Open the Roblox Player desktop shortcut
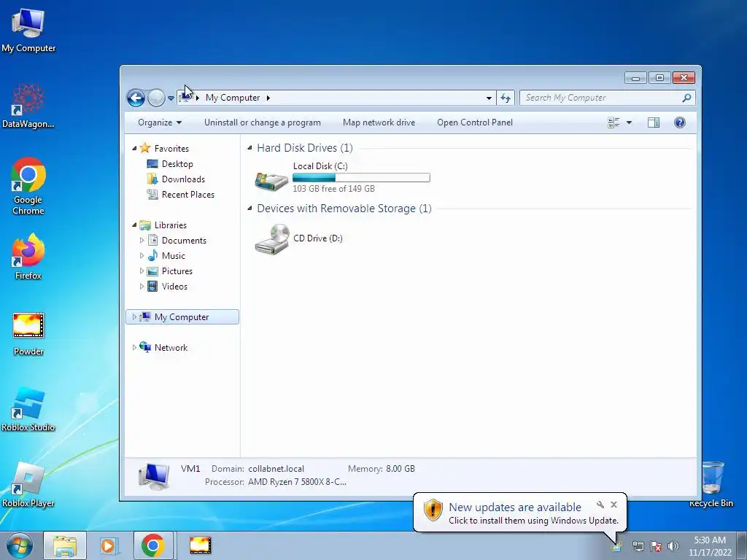The height and width of the screenshot is (560, 747). click(x=28, y=485)
